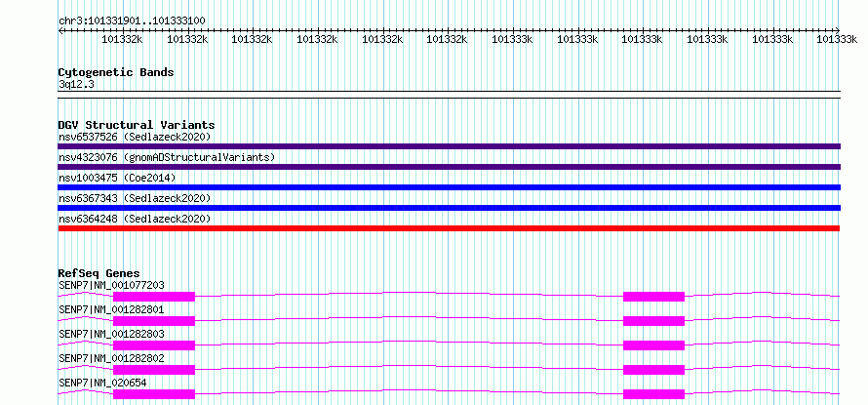Click the nsv1003475 (Coe2014) variant label
The image size is (868, 405).
tap(117, 178)
